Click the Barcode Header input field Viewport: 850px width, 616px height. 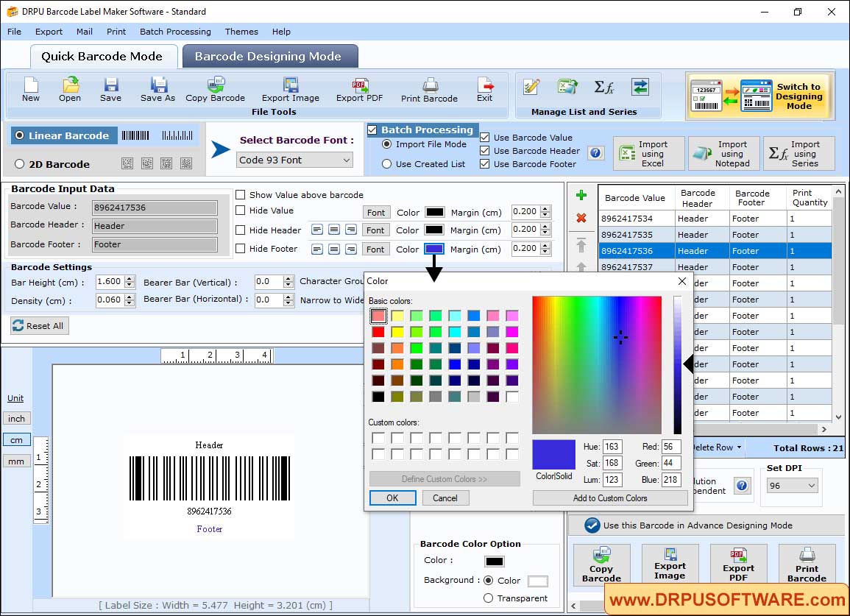pyautogui.click(x=155, y=226)
